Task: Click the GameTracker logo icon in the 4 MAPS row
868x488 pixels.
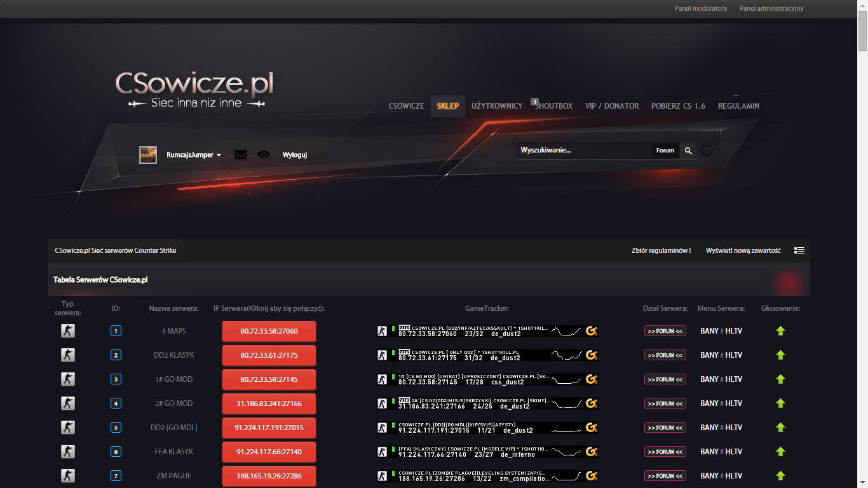Action: pos(592,331)
